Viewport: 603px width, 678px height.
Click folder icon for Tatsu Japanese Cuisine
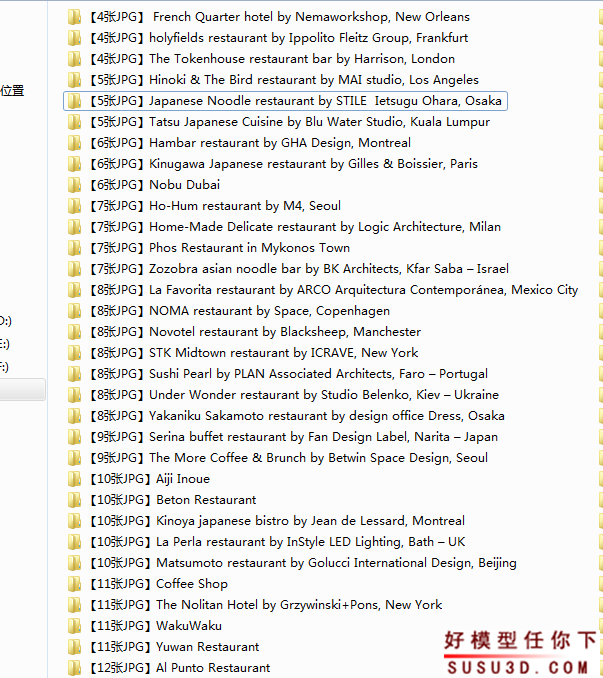[x=74, y=122]
